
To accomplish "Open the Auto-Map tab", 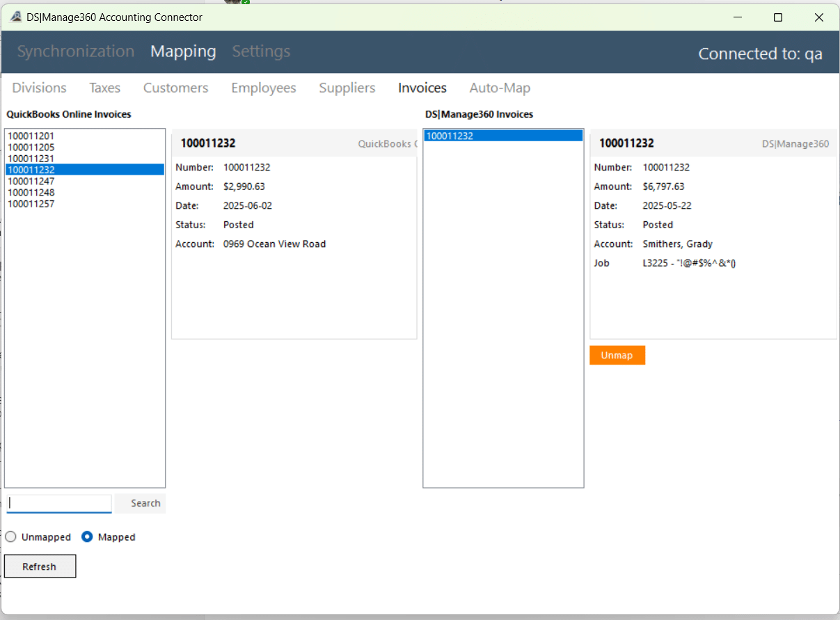I will pyautogui.click(x=499, y=88).
